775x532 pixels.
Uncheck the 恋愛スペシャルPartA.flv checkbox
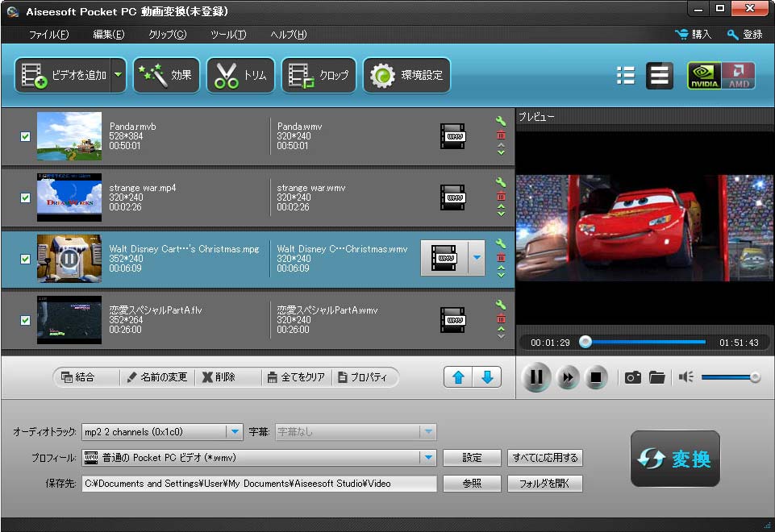[25, 320]
